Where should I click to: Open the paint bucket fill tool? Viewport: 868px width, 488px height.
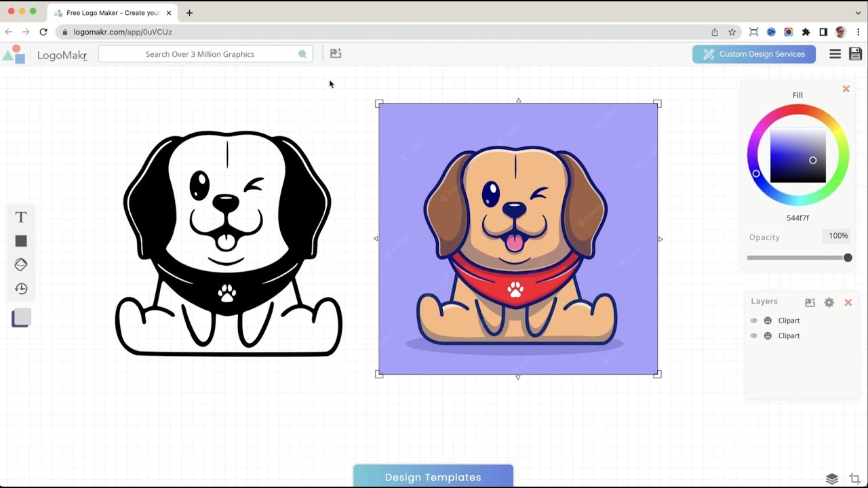[x=21, y=264]
